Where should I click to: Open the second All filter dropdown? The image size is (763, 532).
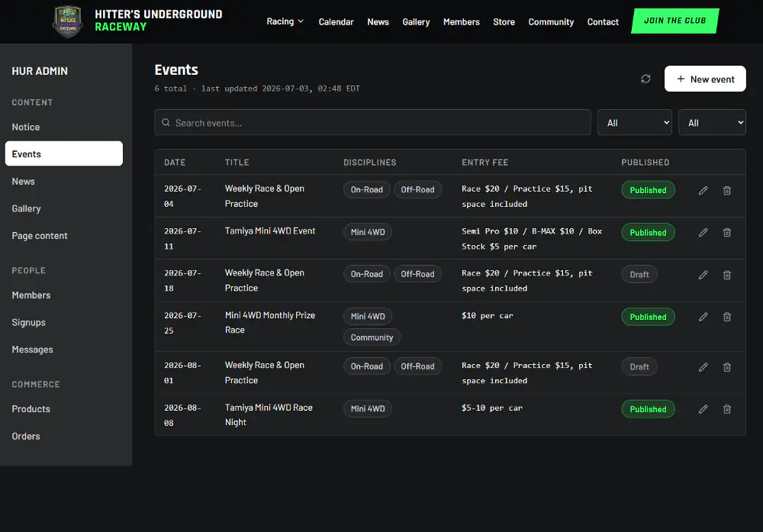click(x=712, y=123)
